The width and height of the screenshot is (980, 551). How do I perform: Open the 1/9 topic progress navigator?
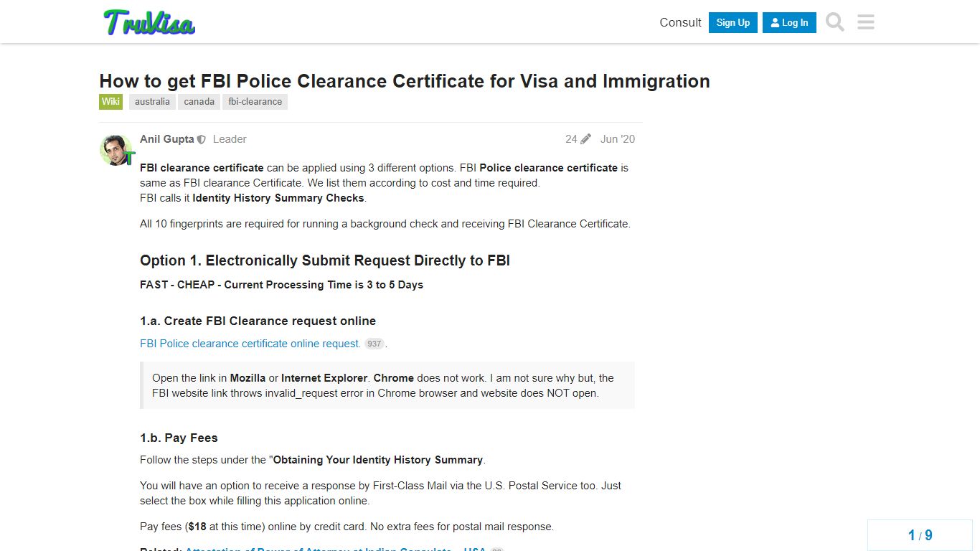pyautogui.click(x=920, y=535)
